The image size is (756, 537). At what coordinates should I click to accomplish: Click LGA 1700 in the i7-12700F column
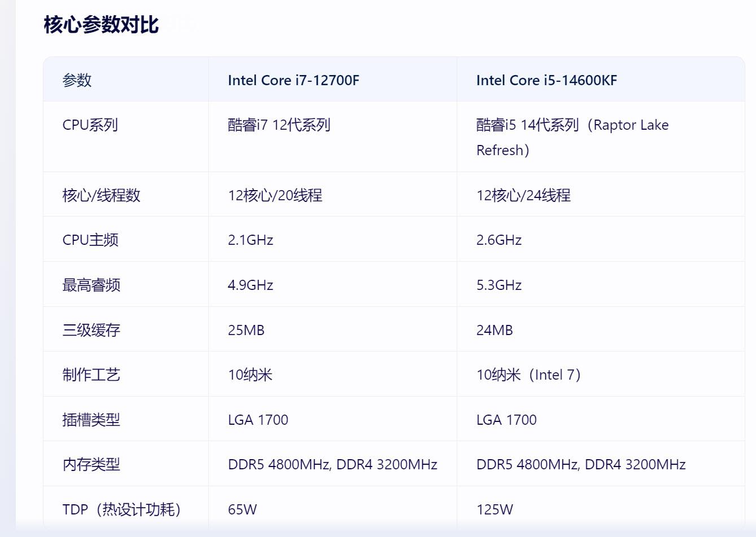point(258,420)
